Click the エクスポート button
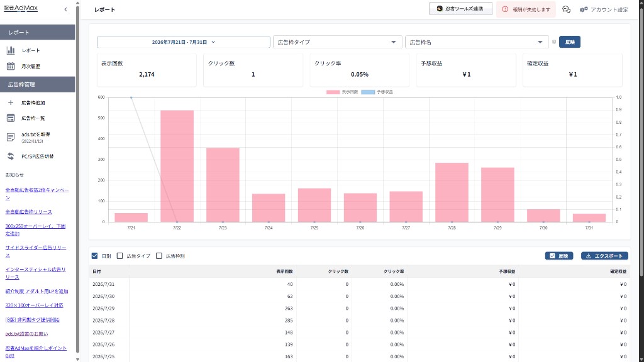Screen dimensions: 644x362 (604, 256)
